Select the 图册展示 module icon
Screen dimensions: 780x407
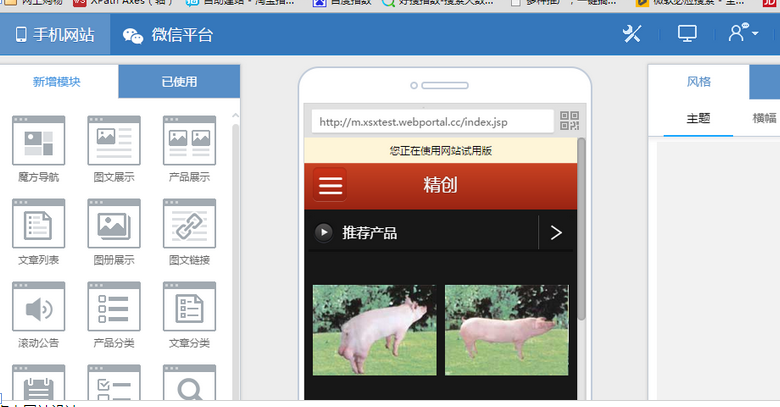tap(114, 224)
